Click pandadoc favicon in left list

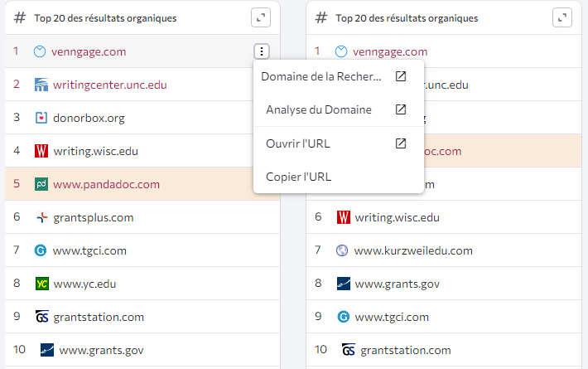point(41,184)
